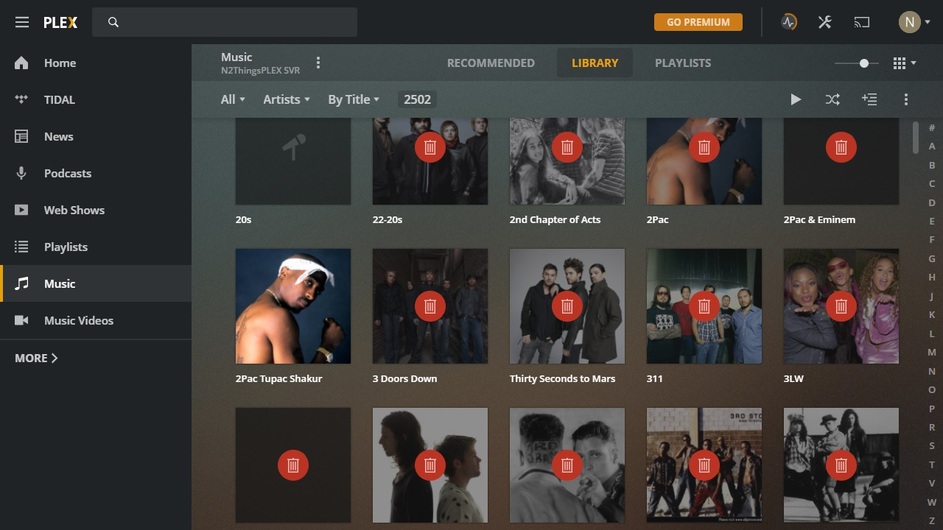Image resolution: width=943 pixels, height=530 pixels.
Task: Click trash icon on 2Pac & Eminem
Action: tap(841, 147)
